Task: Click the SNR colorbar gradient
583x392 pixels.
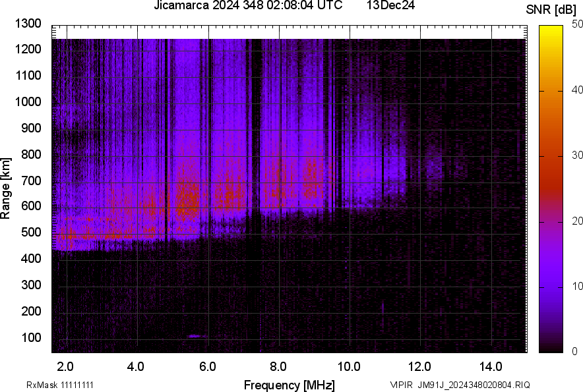Action: [551, 189]
